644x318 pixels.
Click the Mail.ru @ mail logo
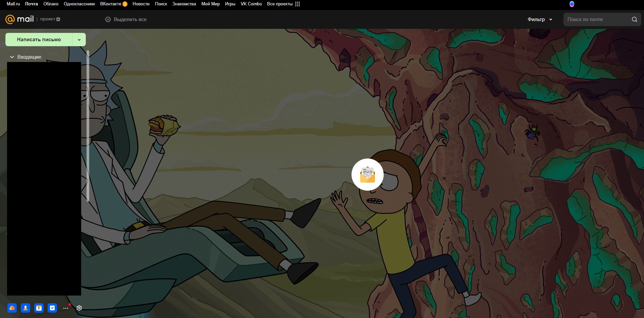(x=19, y=19)
